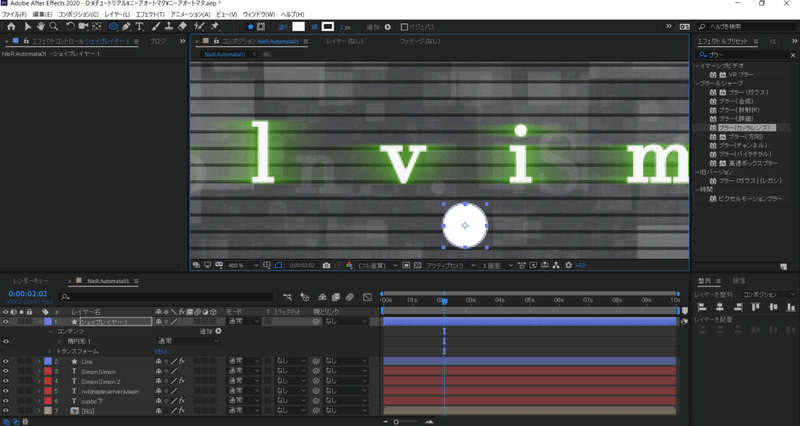This screenshot has width=800, height=426.
Task: Click the blue 塗り fill options label
Action: coord(283,27)
